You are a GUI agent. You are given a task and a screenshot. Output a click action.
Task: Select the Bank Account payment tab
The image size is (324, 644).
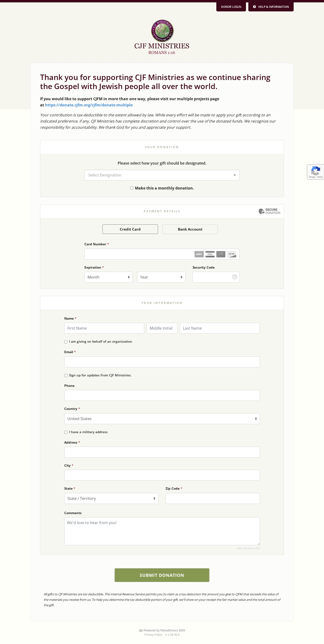tap(190, 229)
